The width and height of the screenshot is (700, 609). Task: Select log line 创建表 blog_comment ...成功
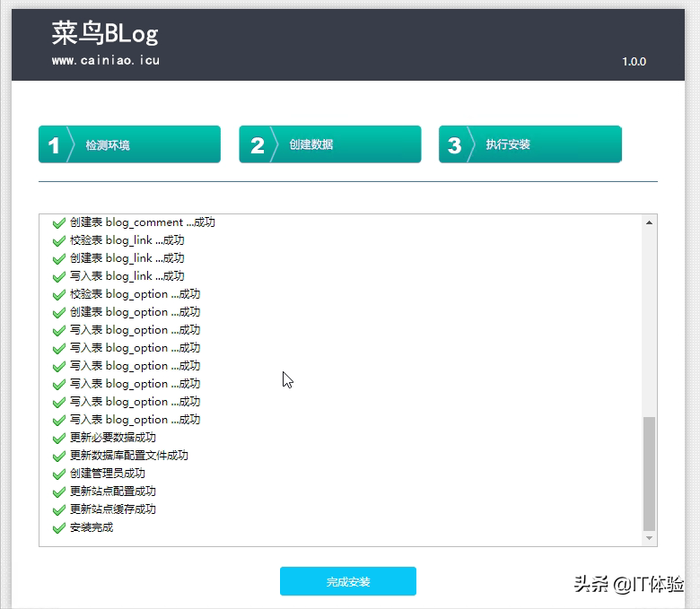(x=143, y=222)
